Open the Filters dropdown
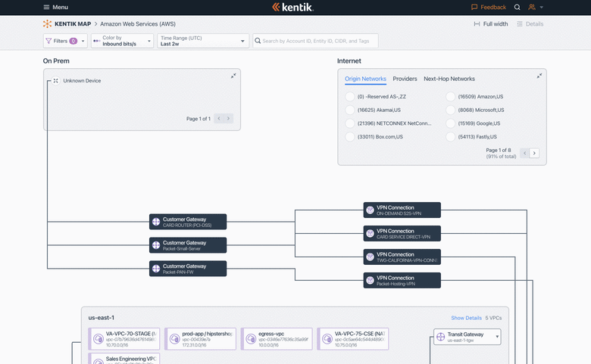The image size is (591, 364). [65, 41]
